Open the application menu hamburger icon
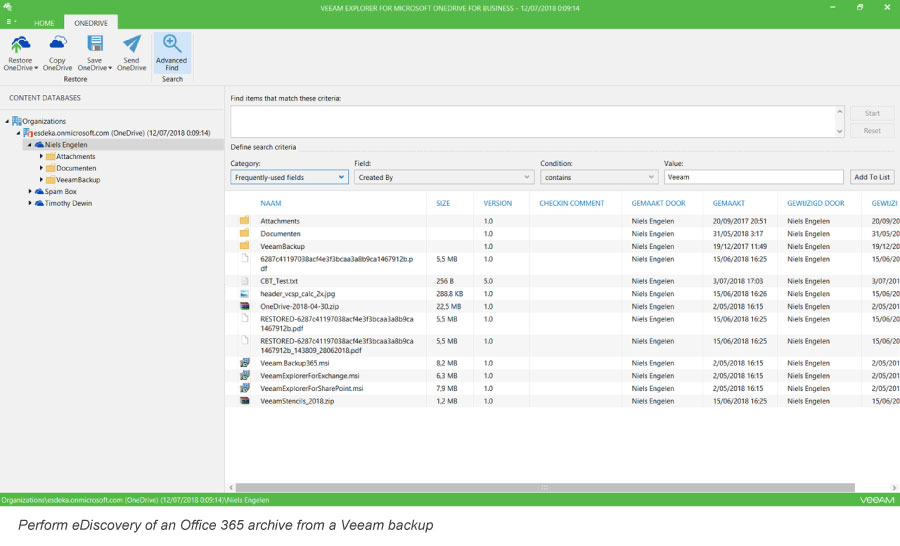The image size is (900, 546). pyautogui.click(x=9, y=22)
